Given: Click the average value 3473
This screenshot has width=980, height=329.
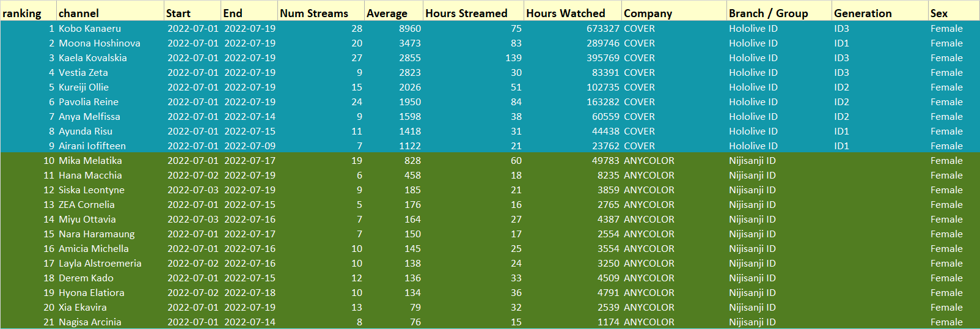Looking at the screenshot, I should point(410,43).
